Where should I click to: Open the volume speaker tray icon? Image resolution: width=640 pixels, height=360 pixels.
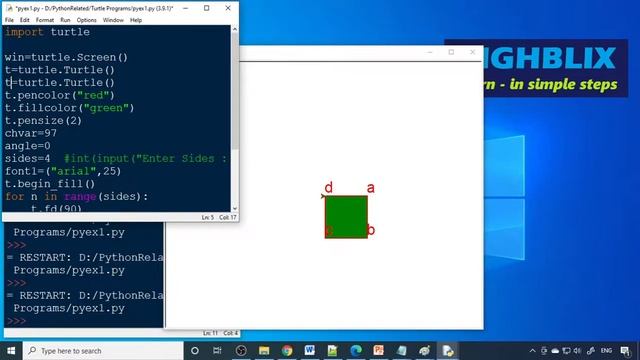(x=577, y=351)
